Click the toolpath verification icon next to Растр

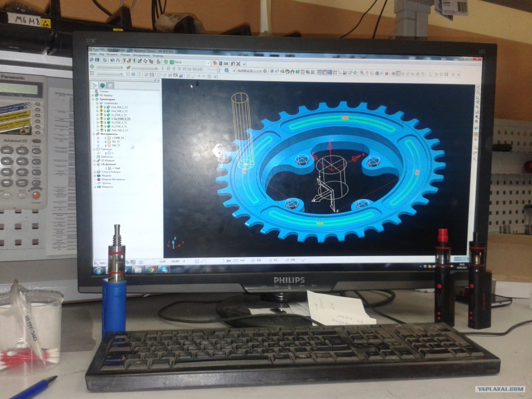pos(215,63)
